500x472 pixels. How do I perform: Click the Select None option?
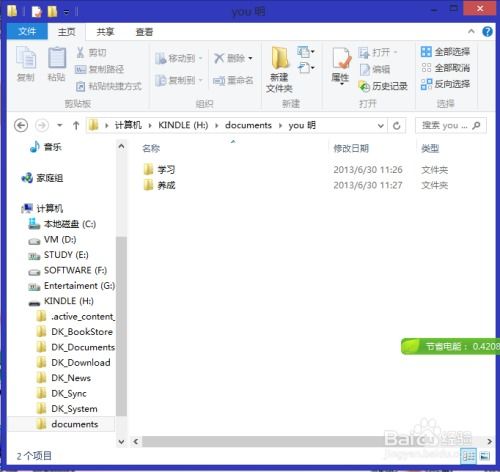click(x=445, y=68)
